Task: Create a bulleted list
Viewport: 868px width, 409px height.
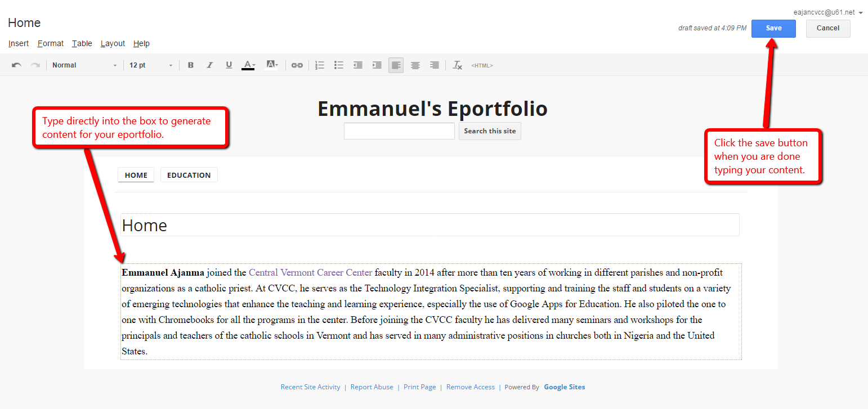Action: (x=338, y=65)
